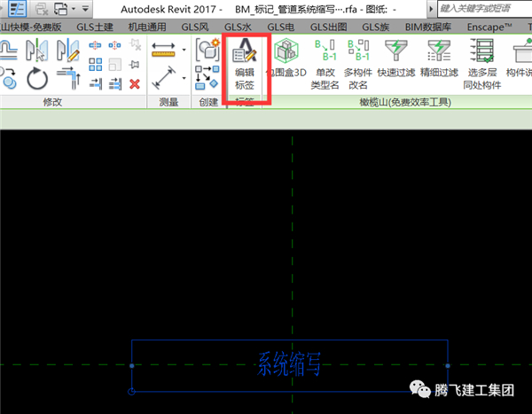Expand the Customize Quick Access Toolbar arrow

[x=85, y=8]
